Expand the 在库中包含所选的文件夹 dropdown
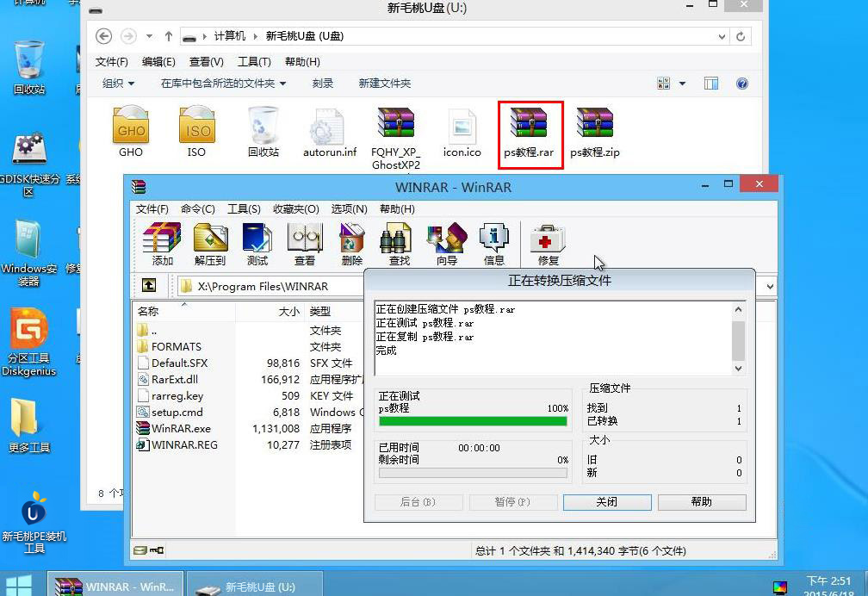868x596 pixels. (223, 84)
